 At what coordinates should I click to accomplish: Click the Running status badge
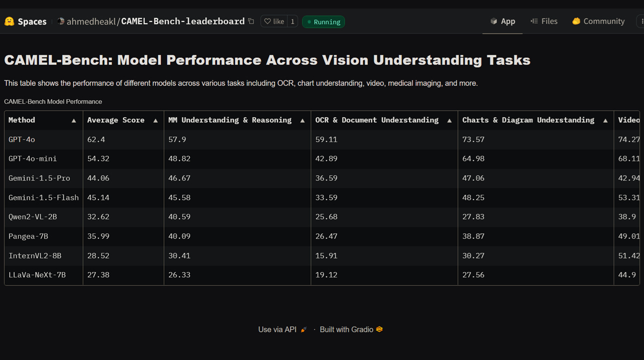click(323, 22)
